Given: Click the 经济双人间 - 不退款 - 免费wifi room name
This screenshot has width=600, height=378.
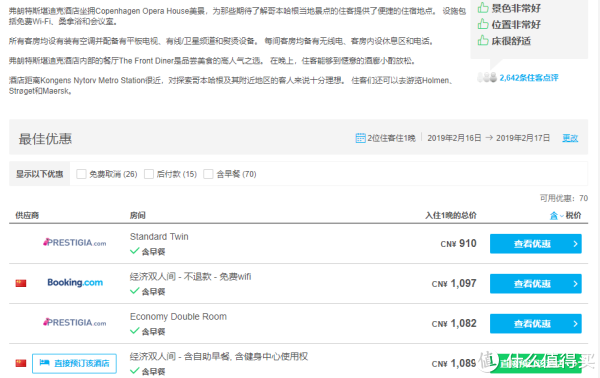Looking at the screenshot, I should click(191, 277).
